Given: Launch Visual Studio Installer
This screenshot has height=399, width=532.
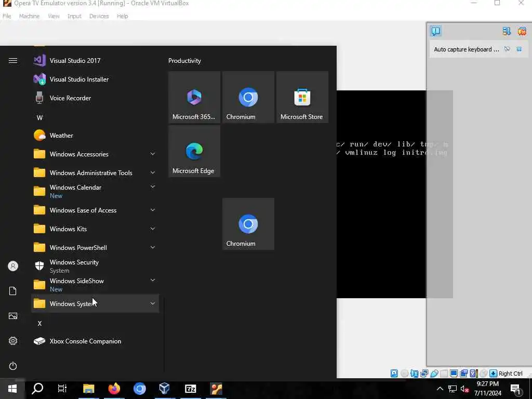Looking at the screenshot, I should tap(95, 79).
